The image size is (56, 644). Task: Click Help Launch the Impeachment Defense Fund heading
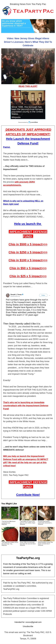[28, 141]
